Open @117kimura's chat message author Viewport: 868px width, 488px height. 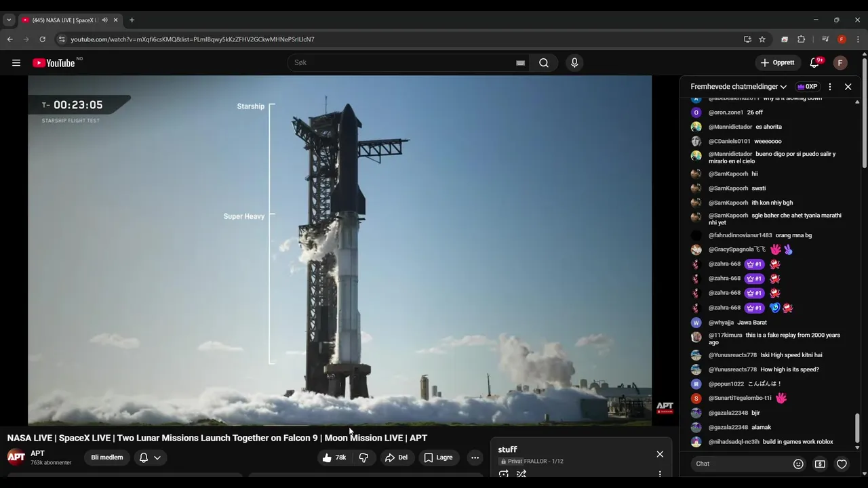(725, 335)
